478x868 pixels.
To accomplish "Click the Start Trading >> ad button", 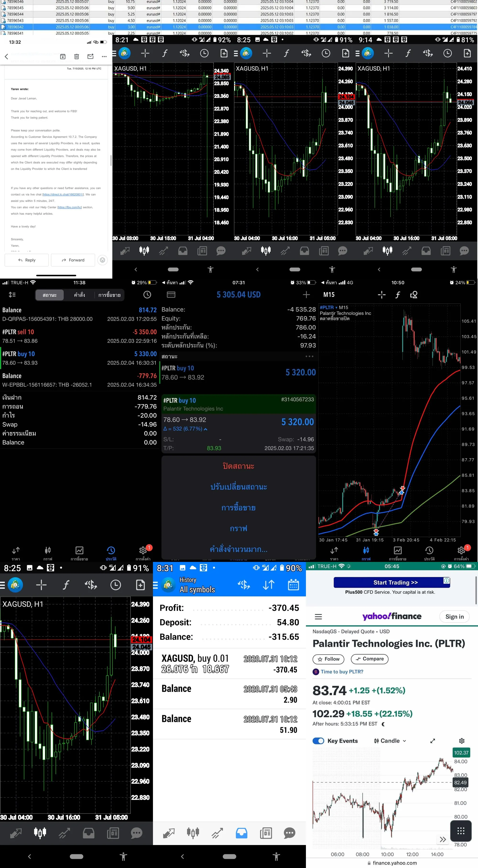I will click(x=392, y=582).
